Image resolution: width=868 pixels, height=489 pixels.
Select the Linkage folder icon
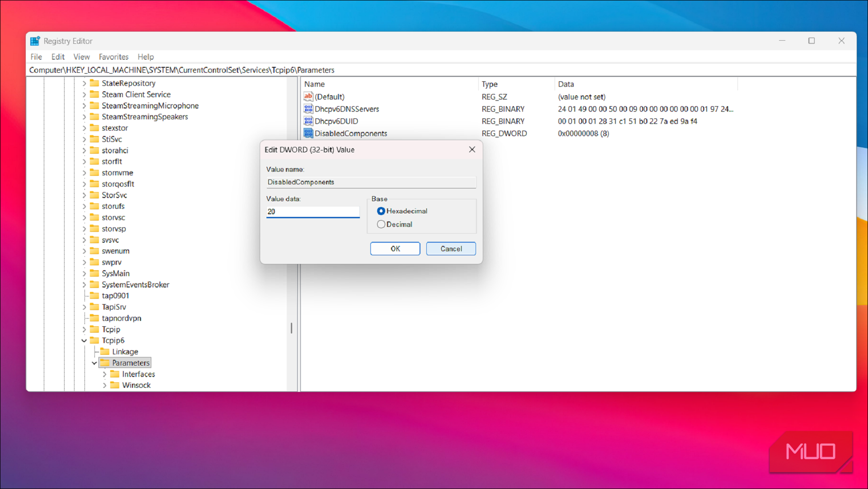tap(105, 352)
